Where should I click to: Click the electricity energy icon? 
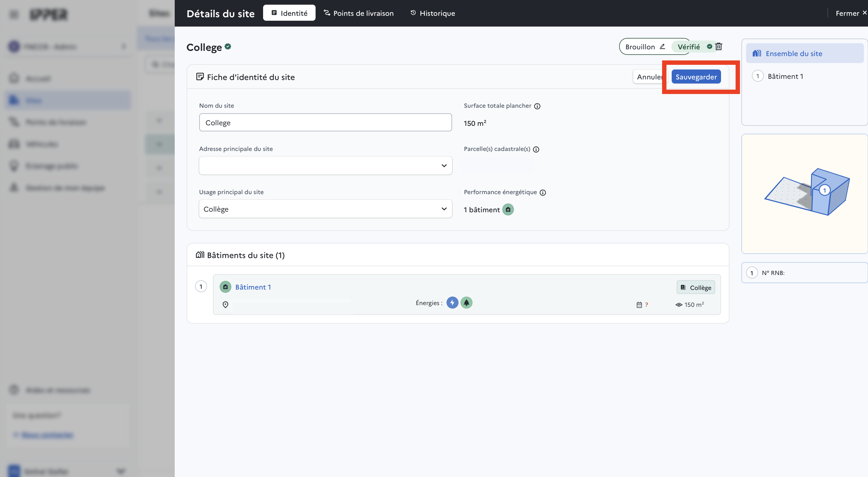pyautogui.click(x=452, y=303)
